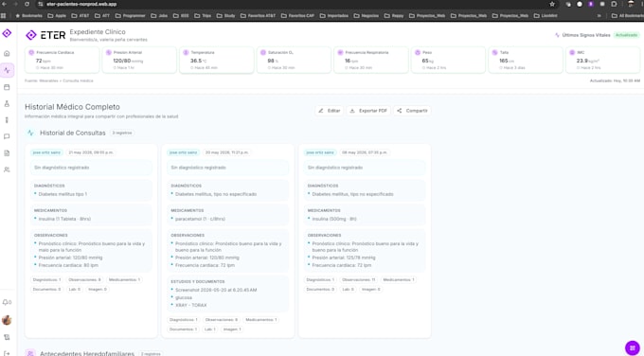Click the 'Imagen: 1' chip
This screenshot has width=644, height=356.
[232, 329]
